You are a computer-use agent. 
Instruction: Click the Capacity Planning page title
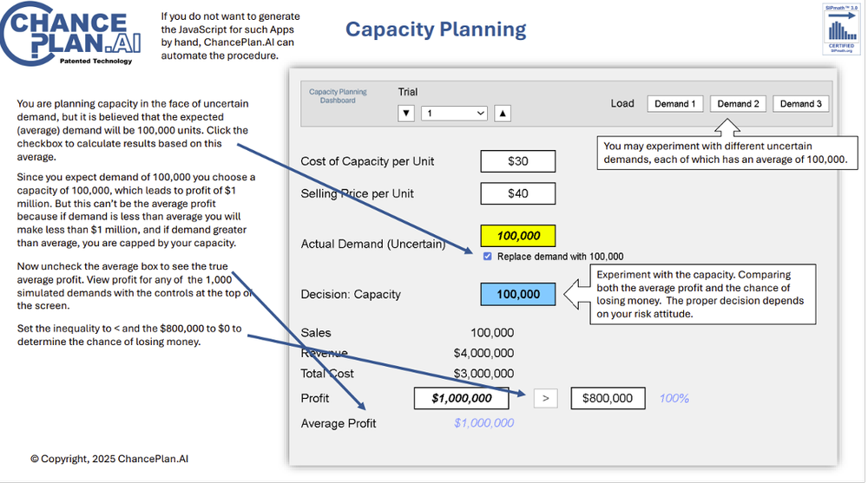pyautogui.click(x=437, y=29)
